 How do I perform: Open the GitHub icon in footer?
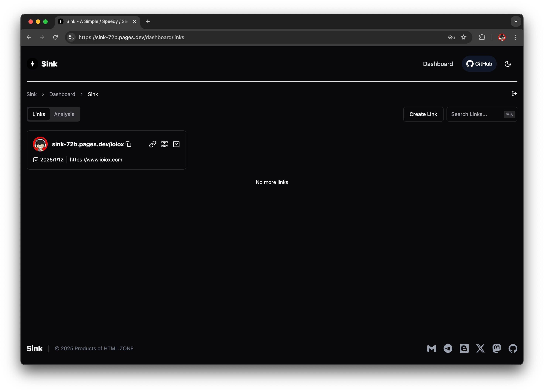[513, 348]
